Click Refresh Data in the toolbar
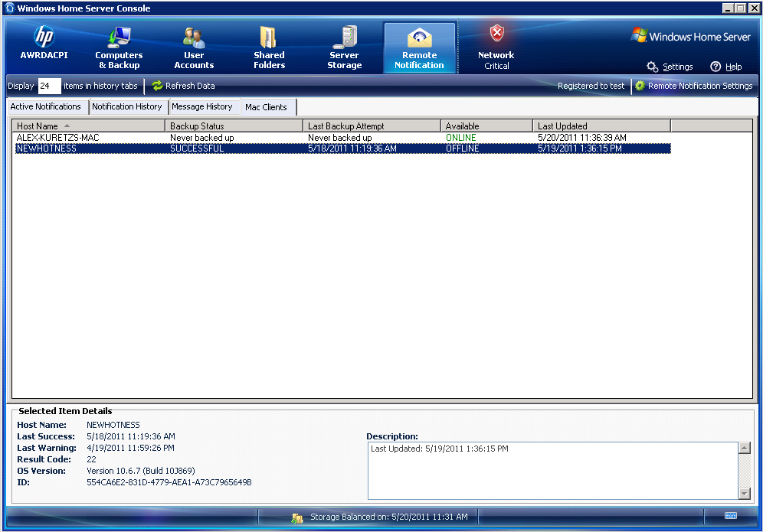763x532 pixels. click(184, 86)
